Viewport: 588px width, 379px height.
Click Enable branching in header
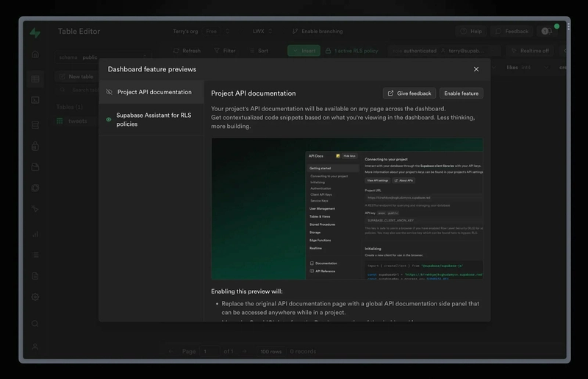(318, 31)
